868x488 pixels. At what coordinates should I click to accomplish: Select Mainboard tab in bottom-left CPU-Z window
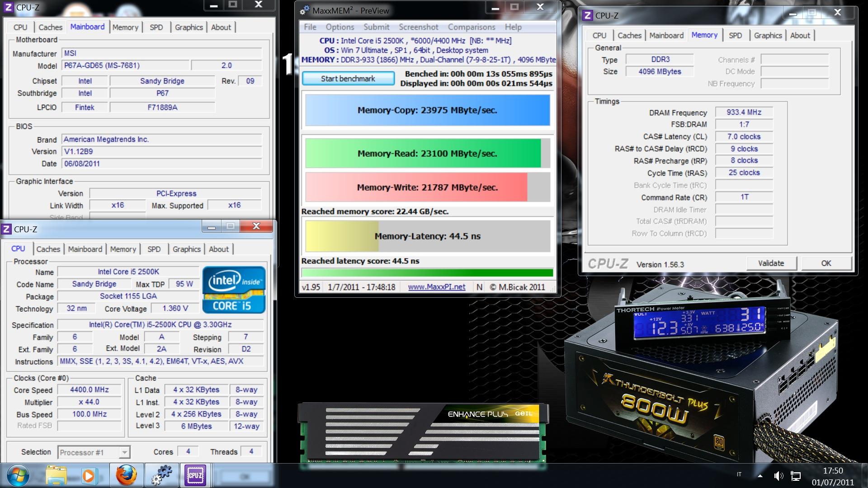pyautogui.click(x=85, y=249)
